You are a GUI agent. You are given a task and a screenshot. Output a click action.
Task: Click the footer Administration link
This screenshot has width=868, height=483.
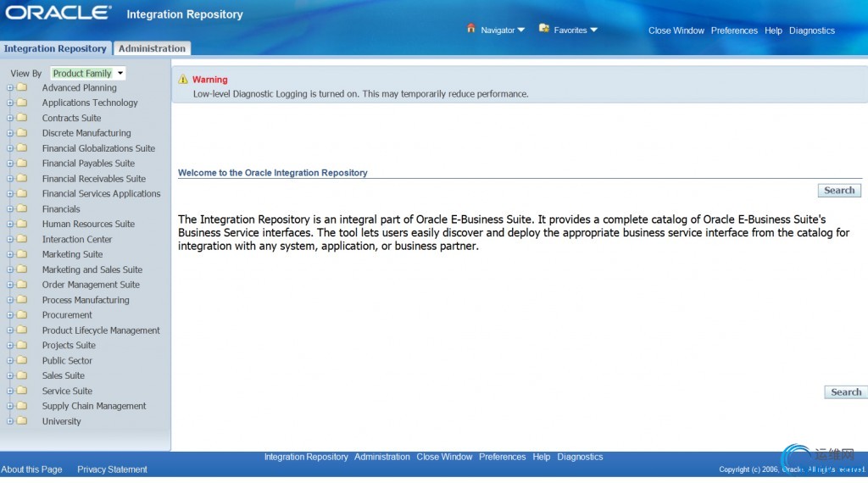[382, 457]
